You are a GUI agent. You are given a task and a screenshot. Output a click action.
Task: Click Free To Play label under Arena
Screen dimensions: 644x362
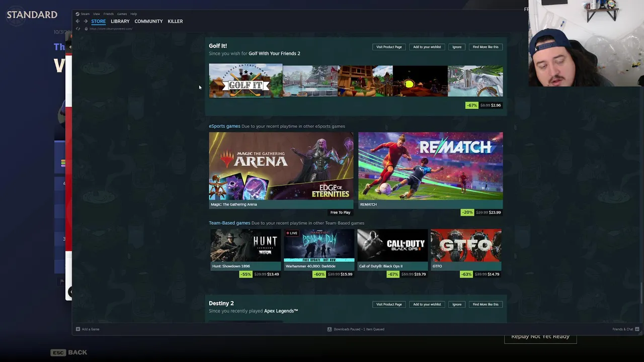340,212
